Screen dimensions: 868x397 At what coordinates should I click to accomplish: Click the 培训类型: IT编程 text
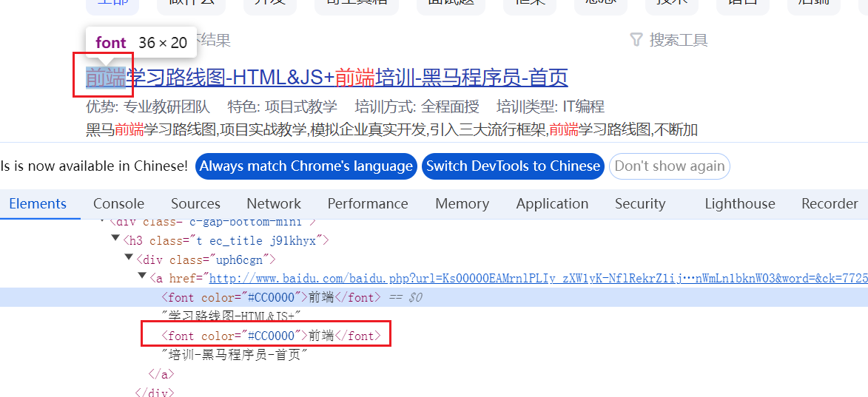point(551,106)
